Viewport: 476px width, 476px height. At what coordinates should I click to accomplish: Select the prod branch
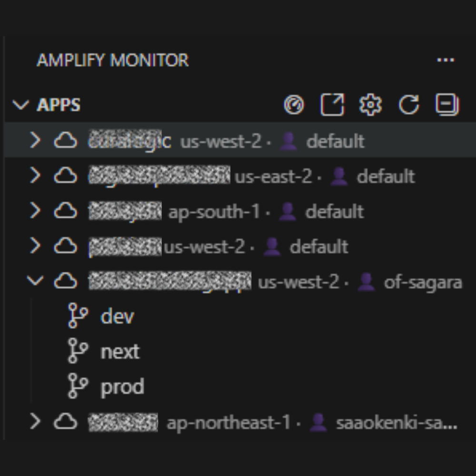pos(122,386)
